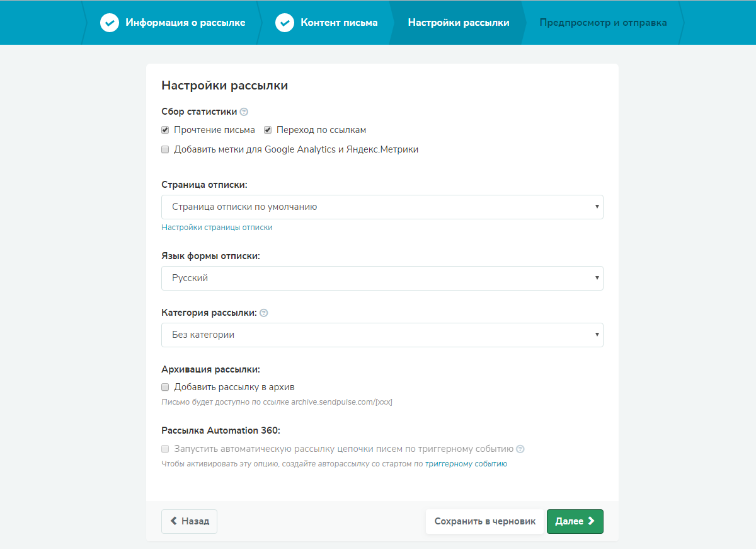Select the Настройки рассылки step tab
756x549 pixels.
click(458, 23)
